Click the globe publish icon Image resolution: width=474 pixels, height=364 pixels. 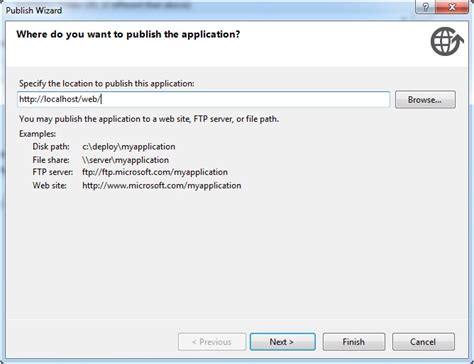click(x=447, y=42)
